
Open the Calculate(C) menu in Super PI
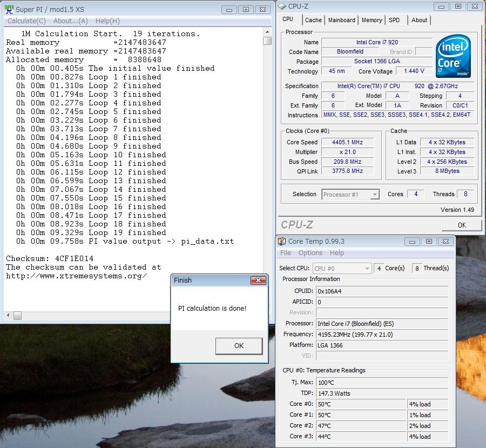tap(26, 21)
